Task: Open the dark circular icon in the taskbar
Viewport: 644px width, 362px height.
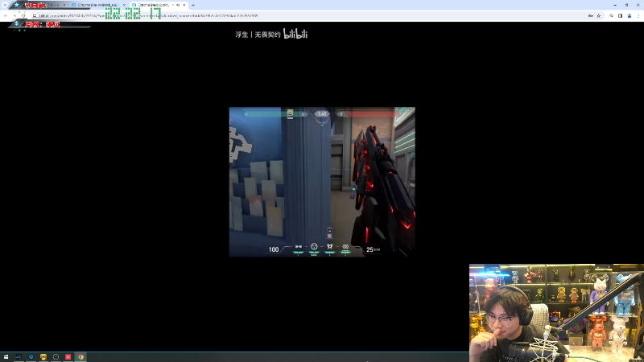Action: [56, 357]
